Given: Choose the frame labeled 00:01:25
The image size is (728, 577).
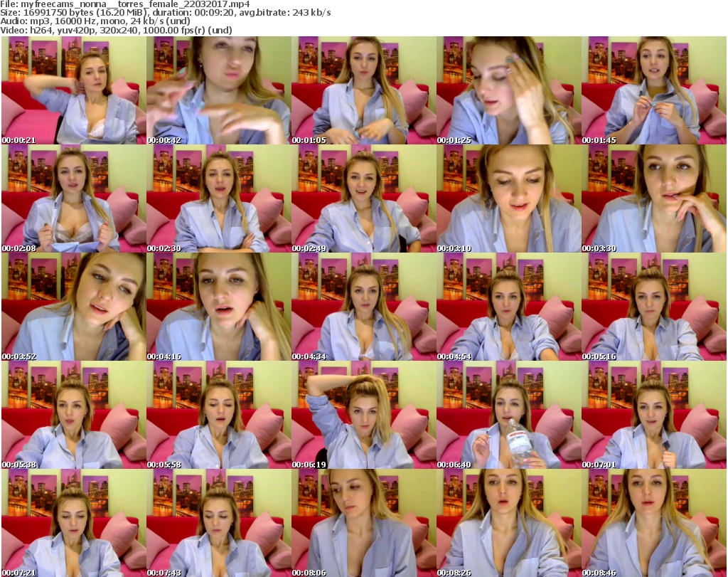Looking at the screenshot, I should [x=509, y=90].
